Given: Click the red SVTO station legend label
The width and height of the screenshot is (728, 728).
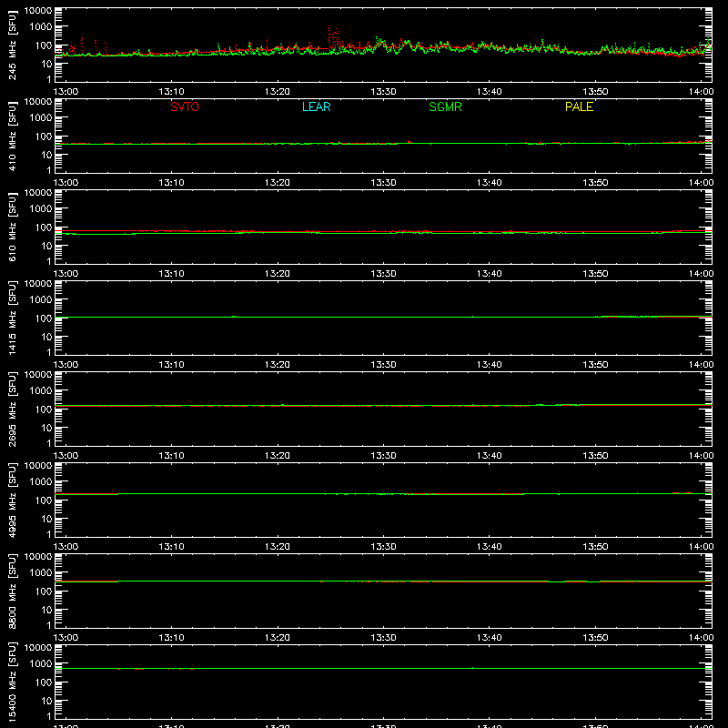Looking at the screenshot, I should pos(185,106).
